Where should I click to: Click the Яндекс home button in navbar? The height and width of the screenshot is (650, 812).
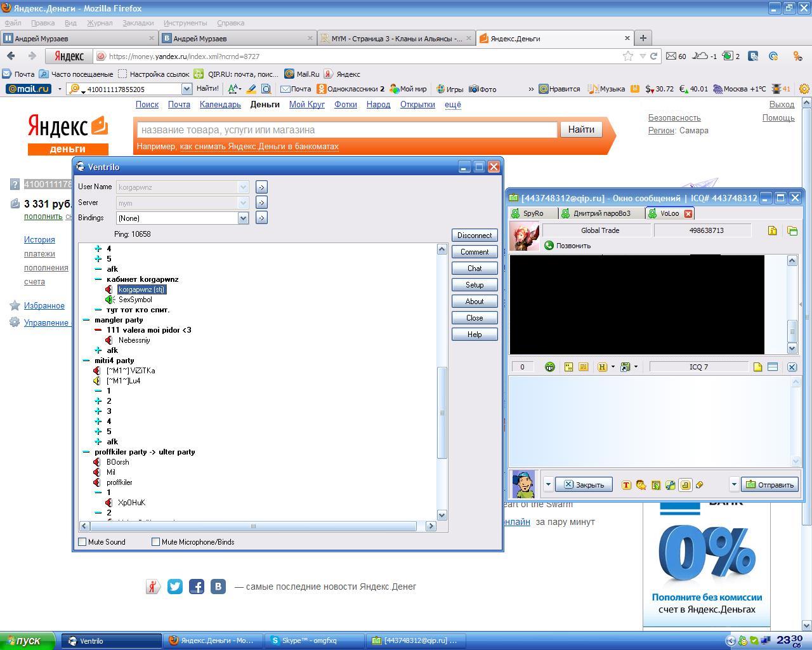(69, 56)
